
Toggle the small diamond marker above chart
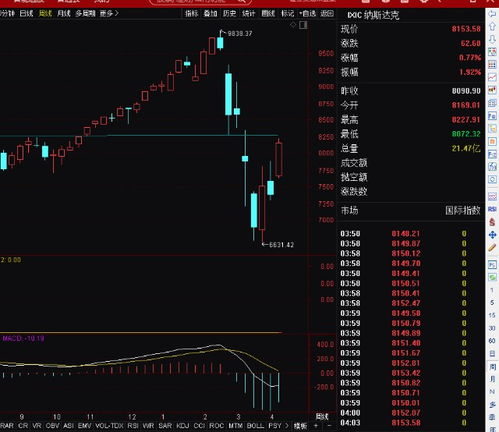point(293,25)
